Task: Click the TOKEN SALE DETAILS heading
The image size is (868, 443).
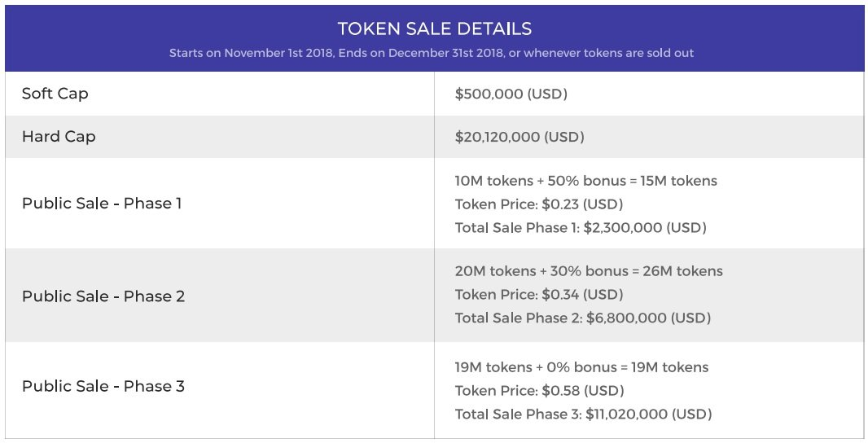Action: click(x=434, y=29)
